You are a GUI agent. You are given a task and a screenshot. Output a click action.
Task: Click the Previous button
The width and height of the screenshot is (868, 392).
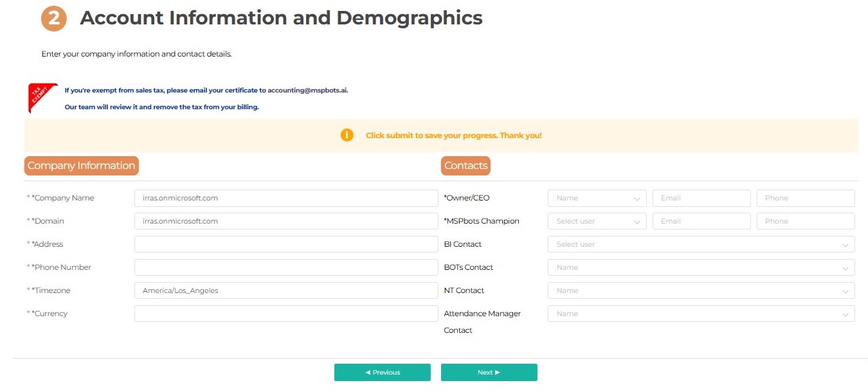pyautogui.click(x=382, y=373)
